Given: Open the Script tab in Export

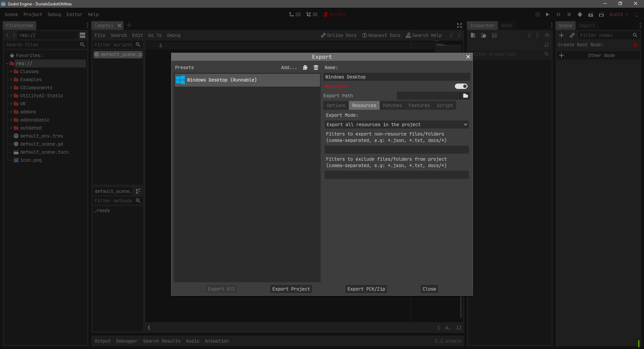Looking at the screenshot, I should coord(444,105).
